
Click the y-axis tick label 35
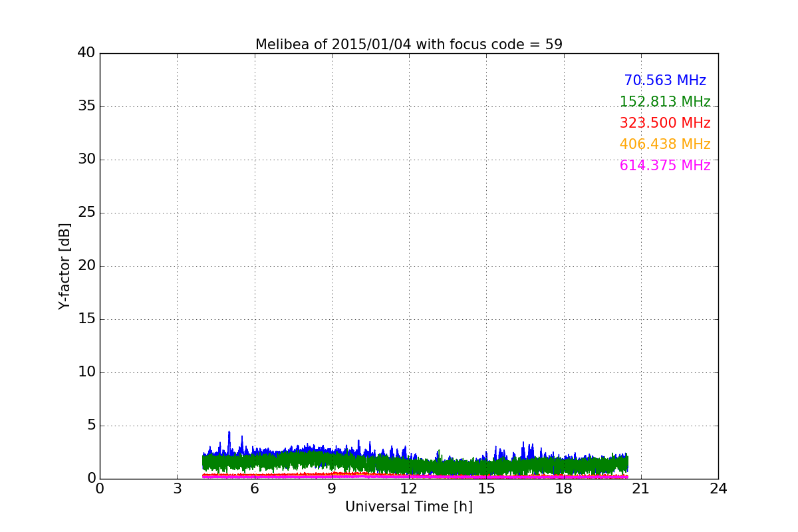[86, 106]
